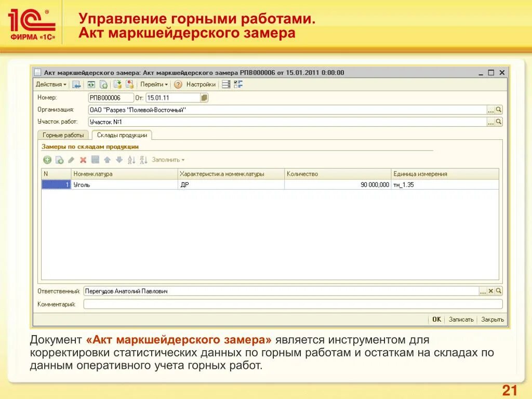Click the magnifier icon for Ответственный

(498, 291)
